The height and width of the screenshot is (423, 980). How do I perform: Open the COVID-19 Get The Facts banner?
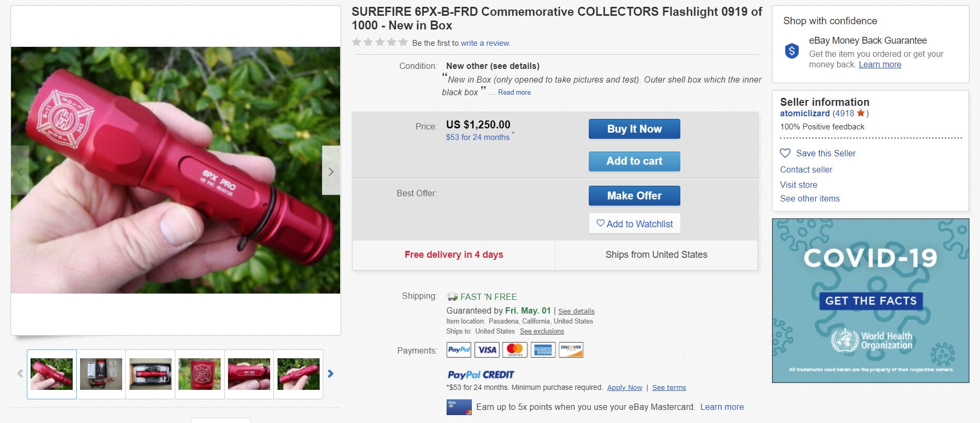[x=870, y=300]
